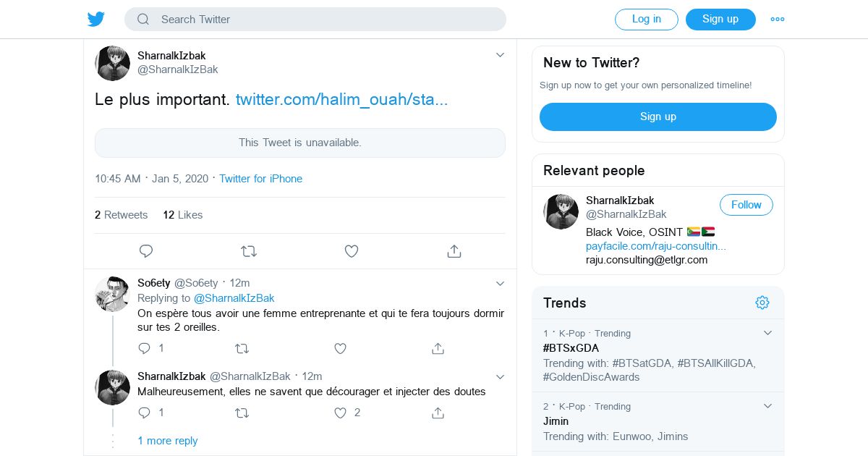View the 2 Retweets list
The height and width of the screenshot is (456, 868).
pyautogui.click(x=121, y=215)
